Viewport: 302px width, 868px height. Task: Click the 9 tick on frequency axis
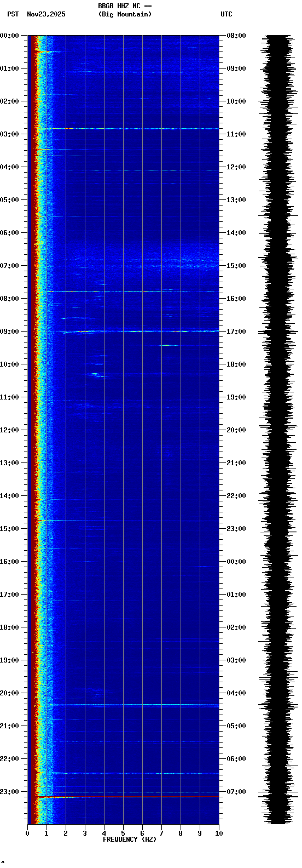tap(200, 833)
